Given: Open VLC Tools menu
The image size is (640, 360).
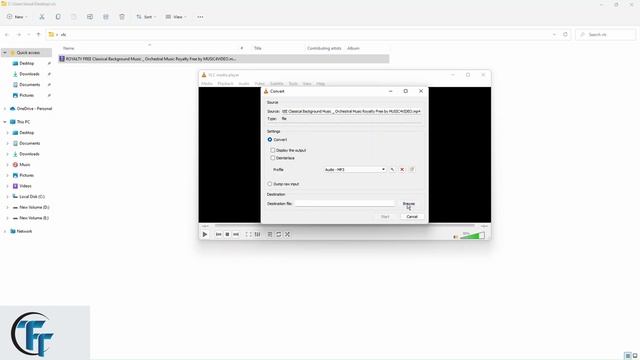Looking at the screenshot, I should (293, 84).
